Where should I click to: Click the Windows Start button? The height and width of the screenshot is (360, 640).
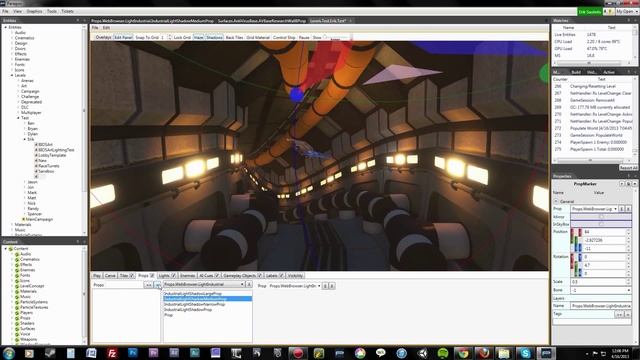[9, 353]
